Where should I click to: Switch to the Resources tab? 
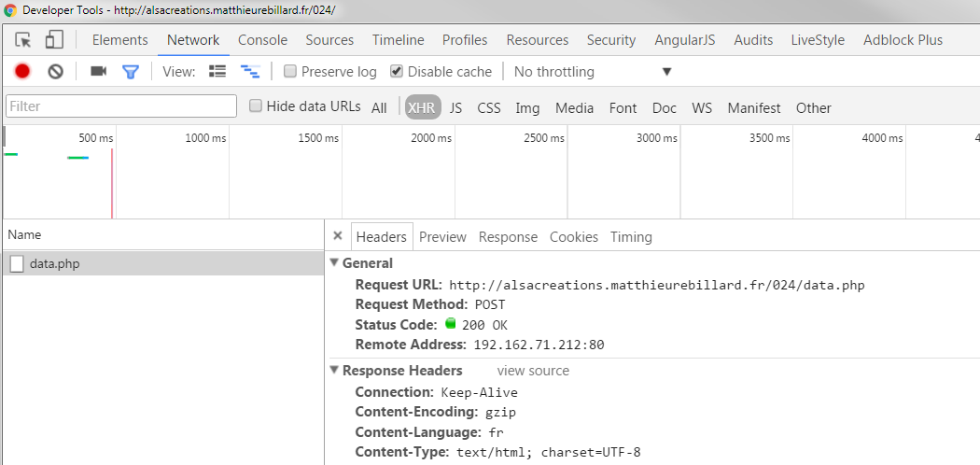[538, 40]
